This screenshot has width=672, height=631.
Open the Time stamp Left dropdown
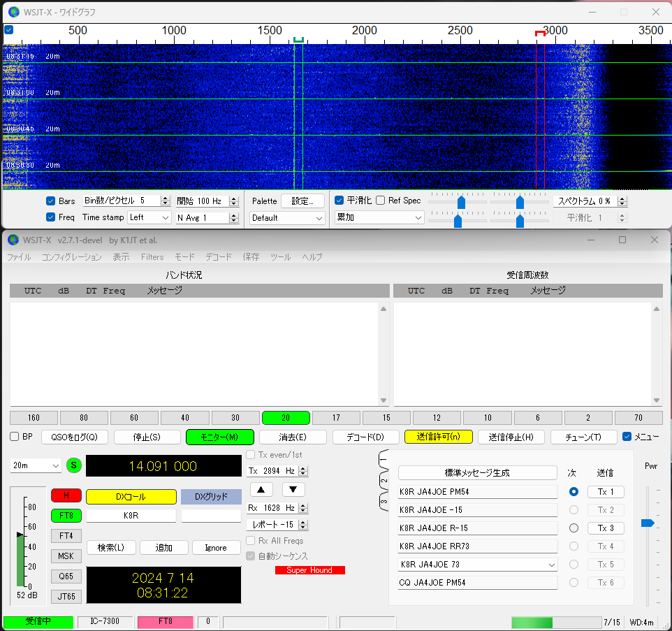coord(149,217)
